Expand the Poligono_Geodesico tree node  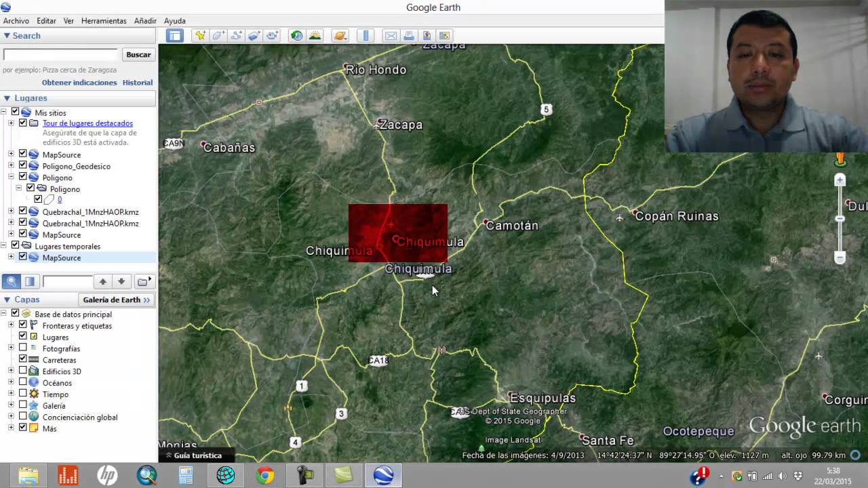pyautogui.click(x=11, y=166)
